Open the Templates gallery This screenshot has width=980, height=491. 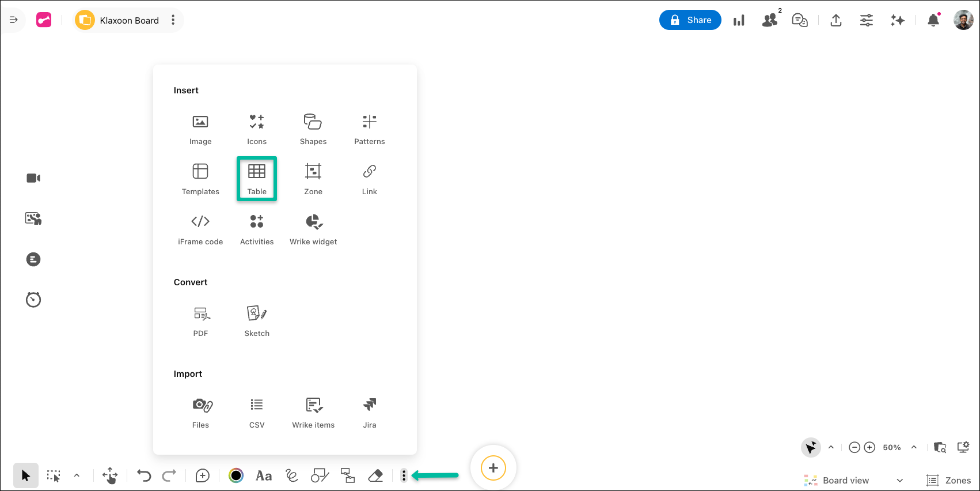[x=200, y=179]
